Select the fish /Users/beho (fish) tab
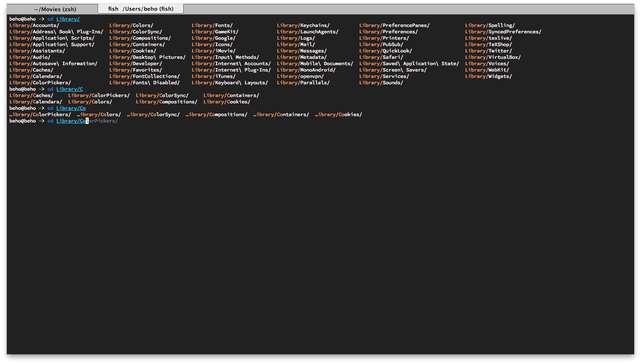 (141, 9)
